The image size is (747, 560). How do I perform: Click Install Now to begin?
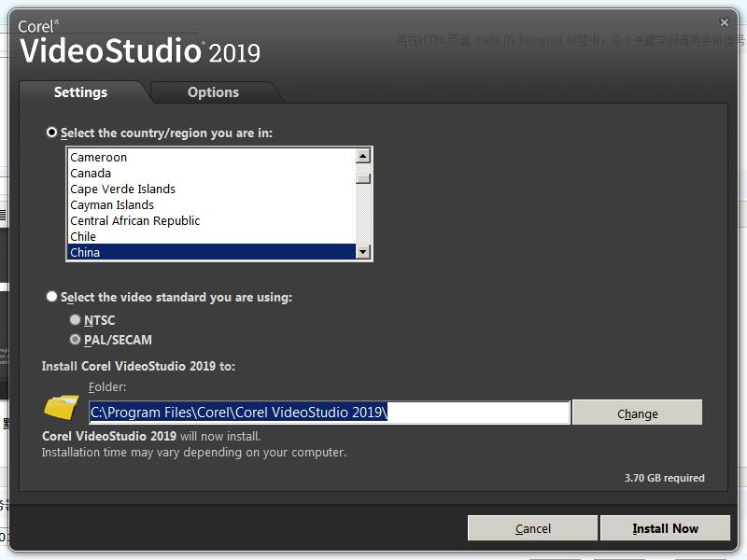pyautogui.click(x=665, y=528)
